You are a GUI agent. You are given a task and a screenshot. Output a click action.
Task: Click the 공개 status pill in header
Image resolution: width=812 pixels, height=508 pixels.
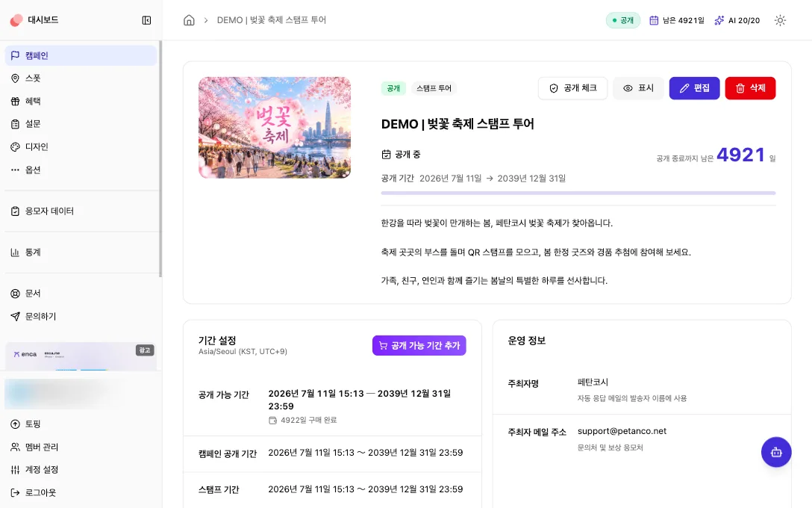(x=623, y=20)
